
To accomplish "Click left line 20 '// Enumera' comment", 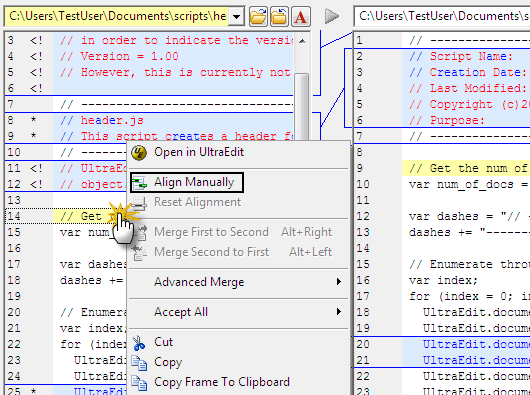I will point(93,313).
